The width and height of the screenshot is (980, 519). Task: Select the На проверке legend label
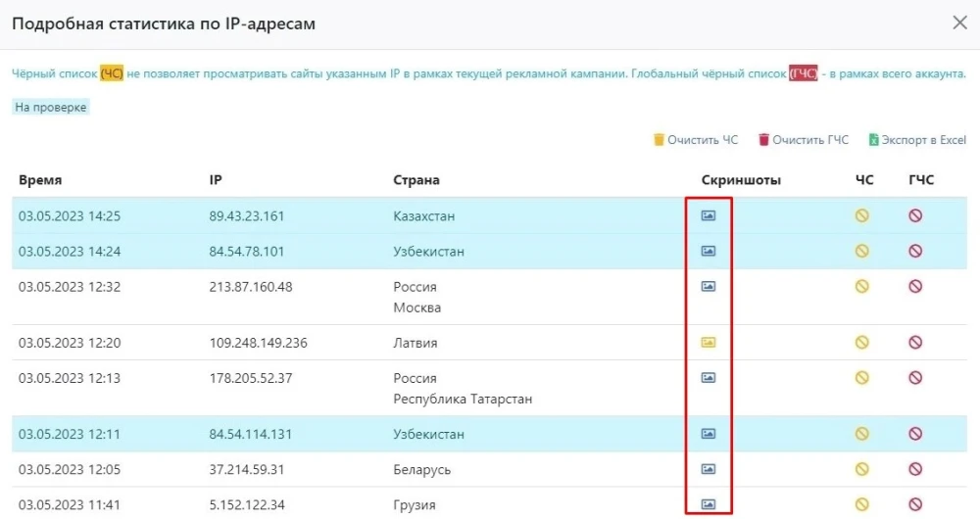coord(51,108)
